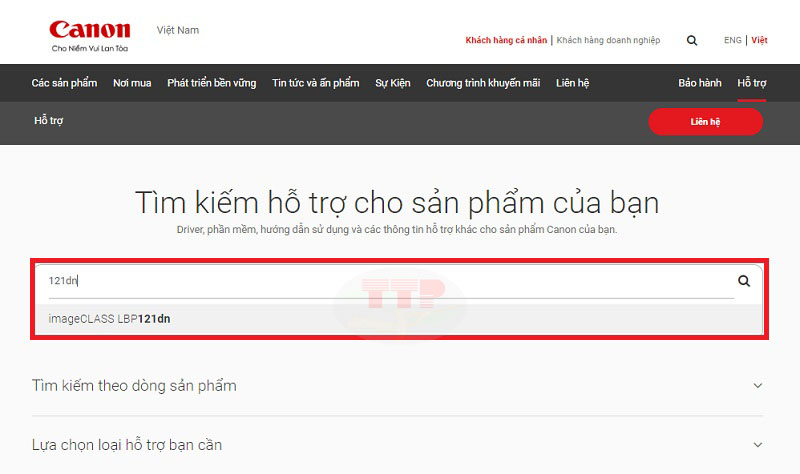Image resolution: width=800 pixels, height=474 pixels.
Task: Expand the 'Tìm kiếm theo dòng sản phẩm' chevron
Action: tap(758, 386)
